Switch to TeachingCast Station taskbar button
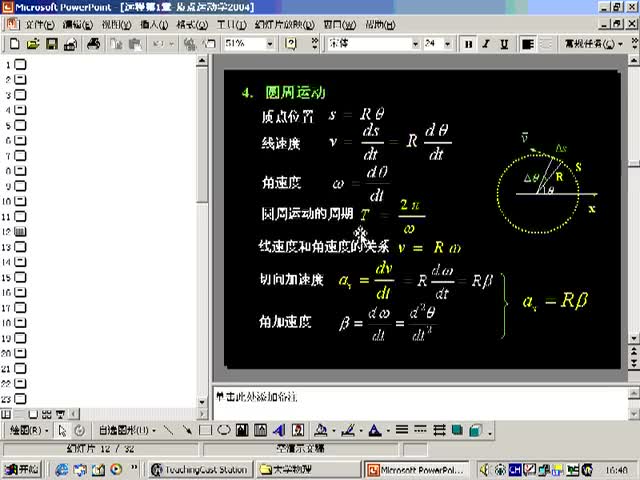This screenshot has height=480, width=640. [x=199, y=470]
